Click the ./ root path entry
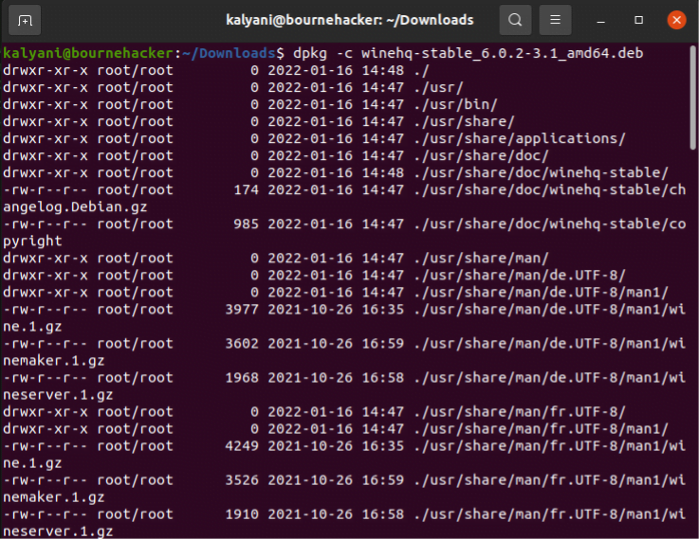Image resolution: width=700 pixels, height=540 pixels. point(421,71)
